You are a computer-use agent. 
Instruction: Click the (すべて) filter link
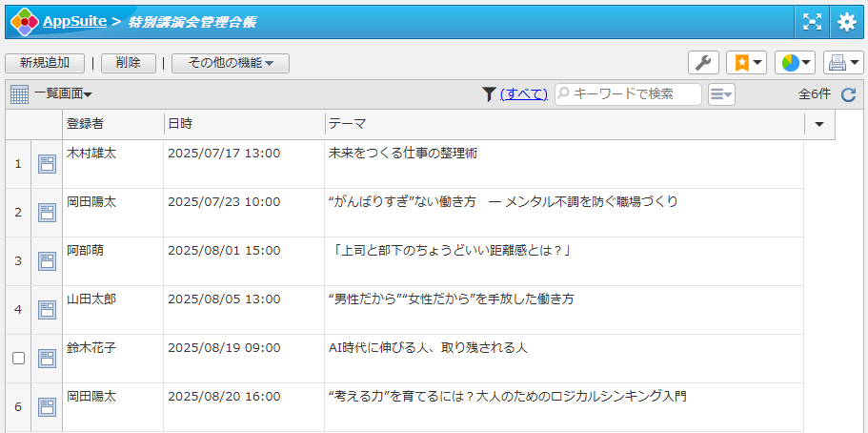coord(523,93)
